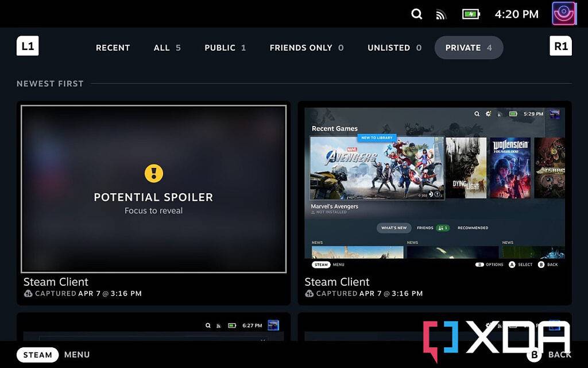Click the L1 bumper tab-left button
588x368 pixels.
click(x=28, y=46)
